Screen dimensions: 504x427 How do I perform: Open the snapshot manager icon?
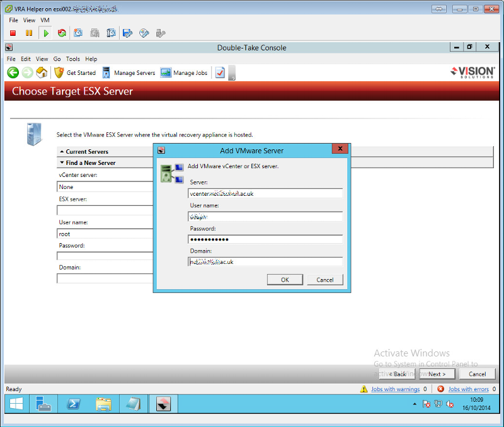coord(112,33)
